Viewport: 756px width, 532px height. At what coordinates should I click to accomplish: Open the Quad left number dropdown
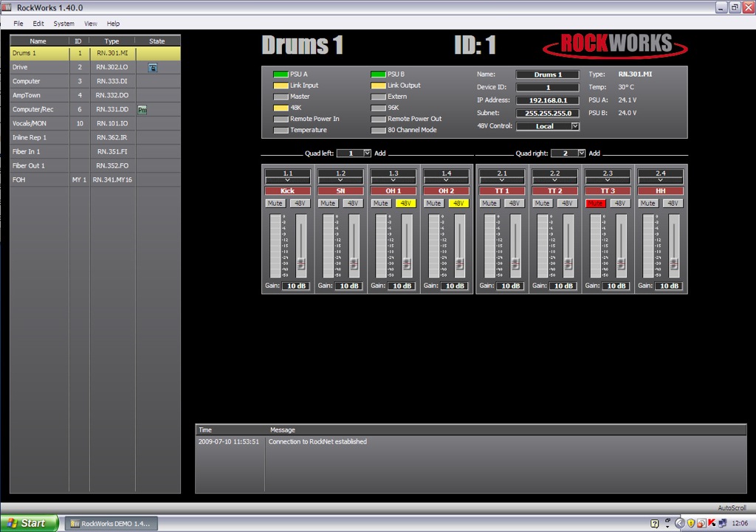pos(367,153)
